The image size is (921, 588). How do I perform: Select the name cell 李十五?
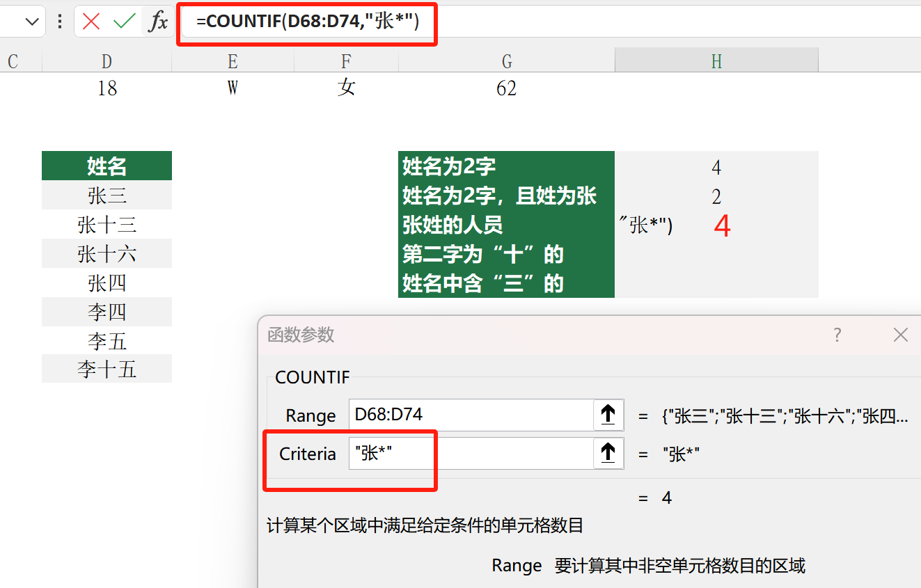pos(107,369)
